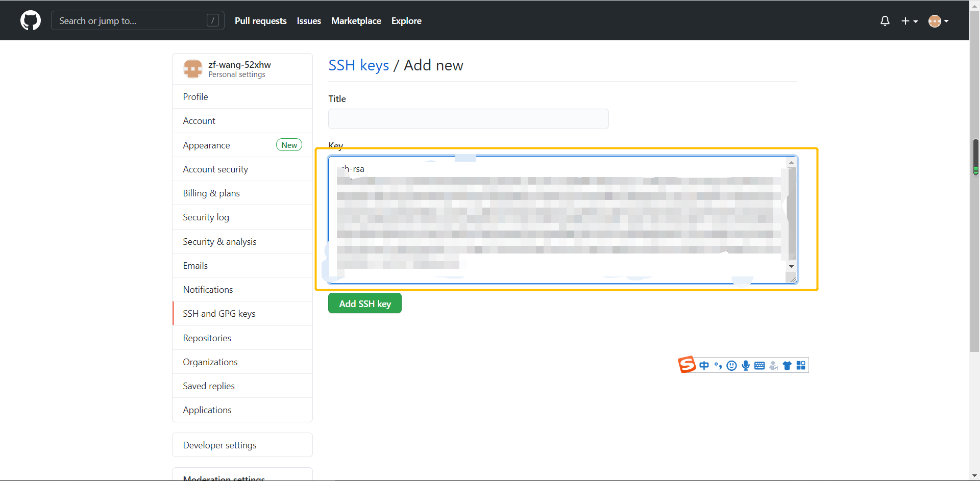Click the Add SSH key button

(364, 303)
